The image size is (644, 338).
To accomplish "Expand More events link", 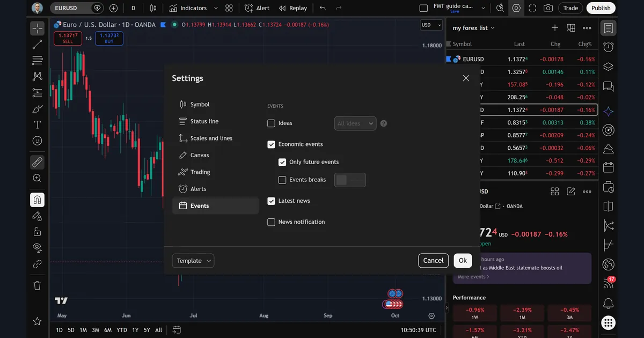I will pos(473,277).
